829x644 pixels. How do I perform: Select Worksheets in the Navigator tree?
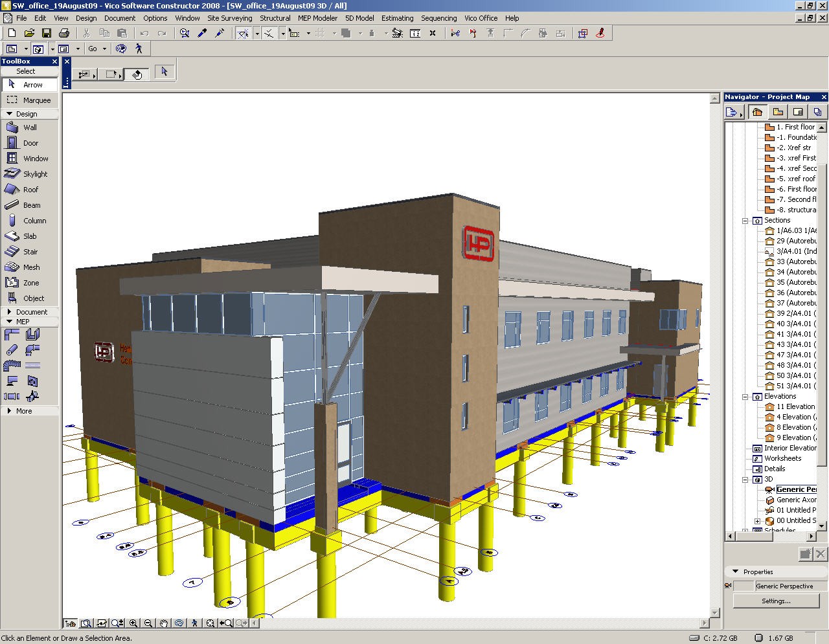point(782,458)
